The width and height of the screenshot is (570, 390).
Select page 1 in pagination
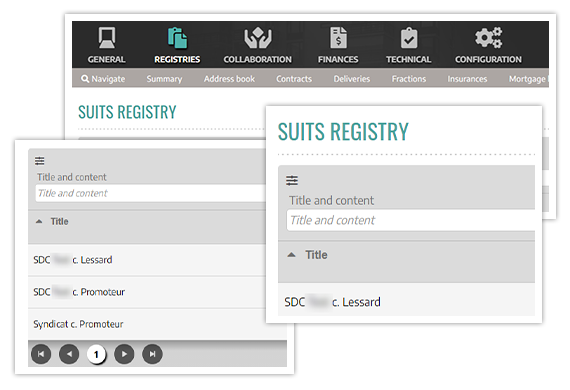pyautogui.click(x=96, y=354)
